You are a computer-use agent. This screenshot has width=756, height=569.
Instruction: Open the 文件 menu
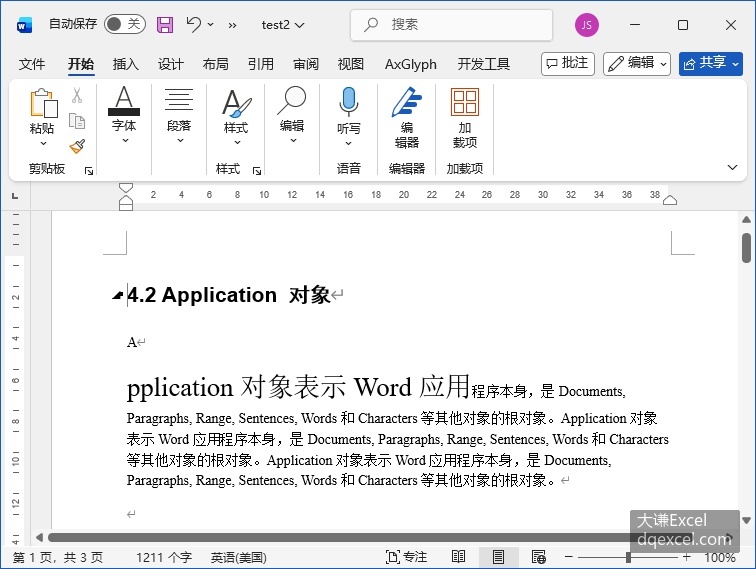32,64
